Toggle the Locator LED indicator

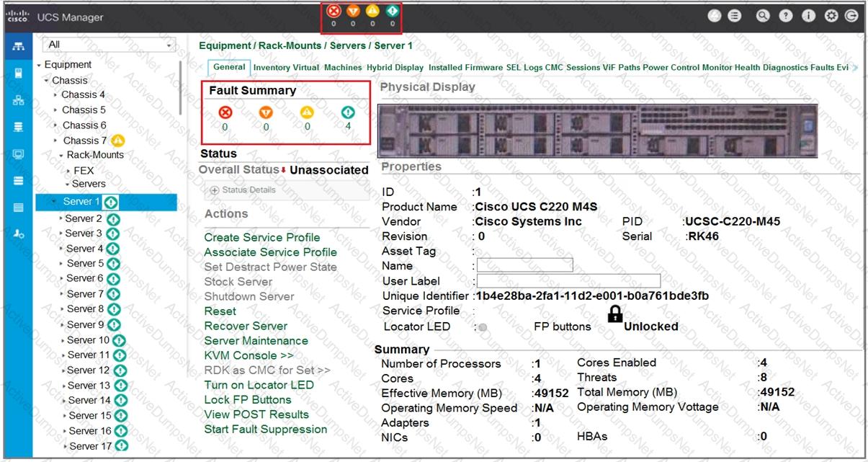click(x=483, y=327)
